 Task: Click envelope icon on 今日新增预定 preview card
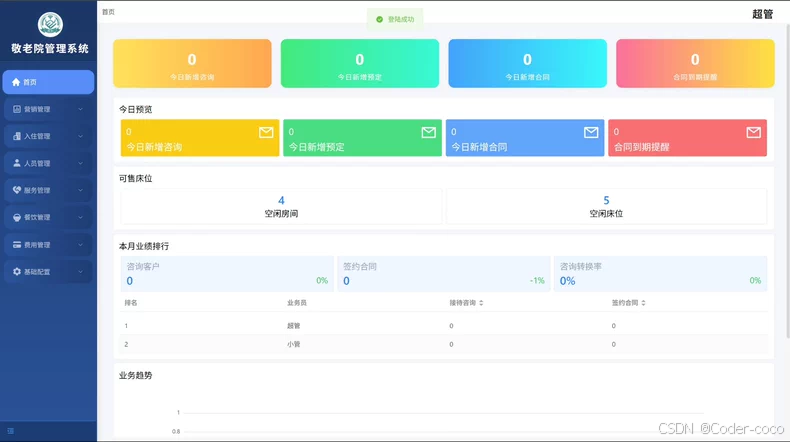click(x=429, y=133)
